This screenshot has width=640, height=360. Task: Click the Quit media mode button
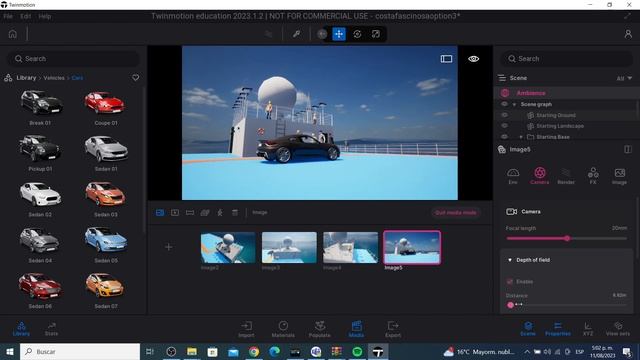(456, 213)
